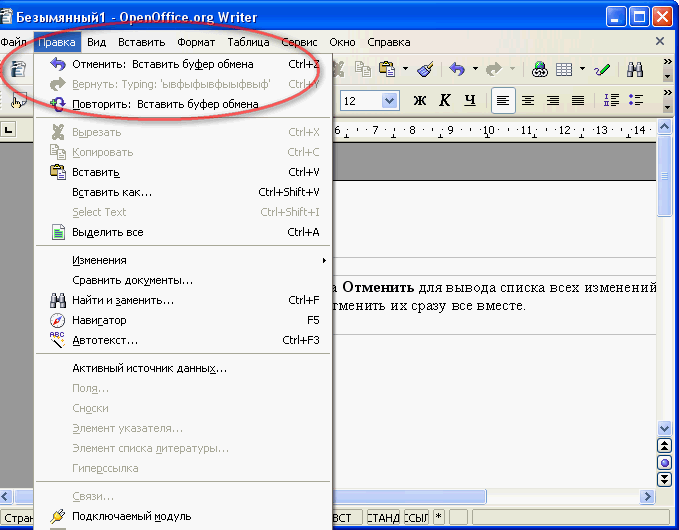Choose Сравнить документы... entry
Screen dimensions: 679x530
click(x=184, y=280)
